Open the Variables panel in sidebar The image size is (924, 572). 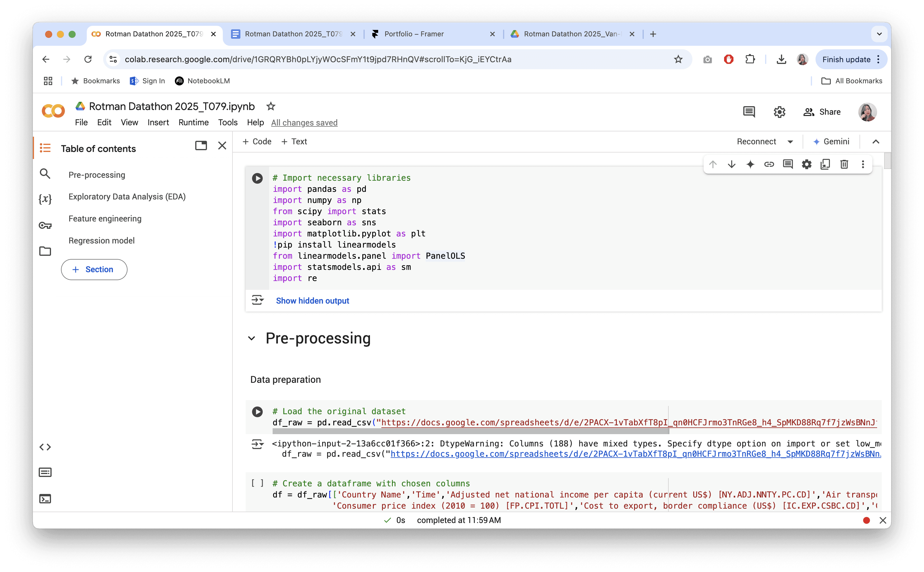(45, 199)
